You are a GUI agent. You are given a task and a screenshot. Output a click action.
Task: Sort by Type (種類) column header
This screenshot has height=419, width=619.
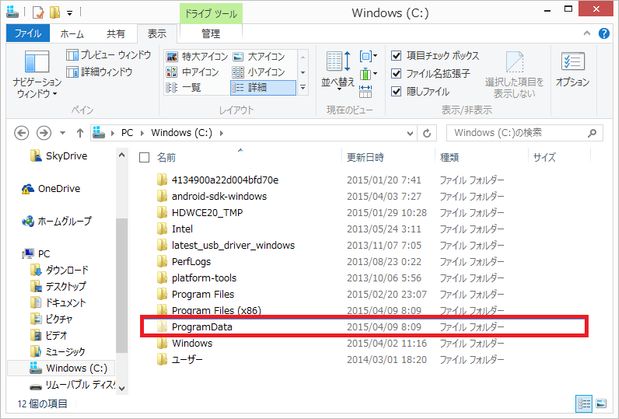point(450,158)
